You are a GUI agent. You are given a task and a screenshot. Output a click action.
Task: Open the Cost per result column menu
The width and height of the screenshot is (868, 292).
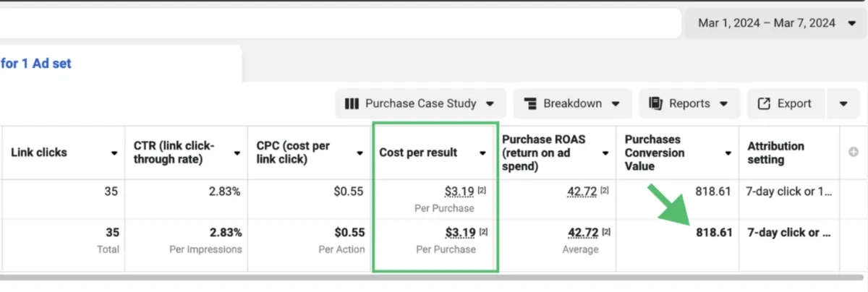[x=483, y=153]
